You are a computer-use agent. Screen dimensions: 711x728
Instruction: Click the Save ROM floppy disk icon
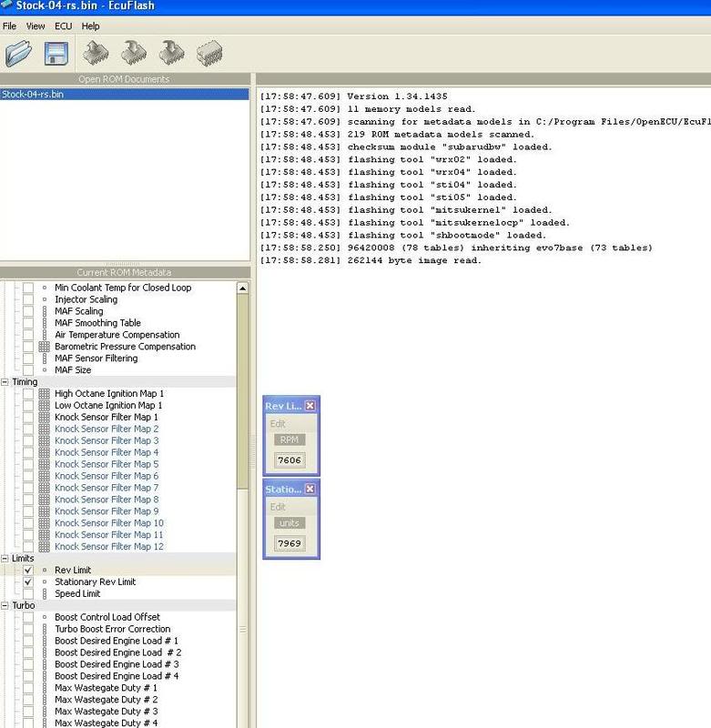pyautogui.click(x=56, y=54)
